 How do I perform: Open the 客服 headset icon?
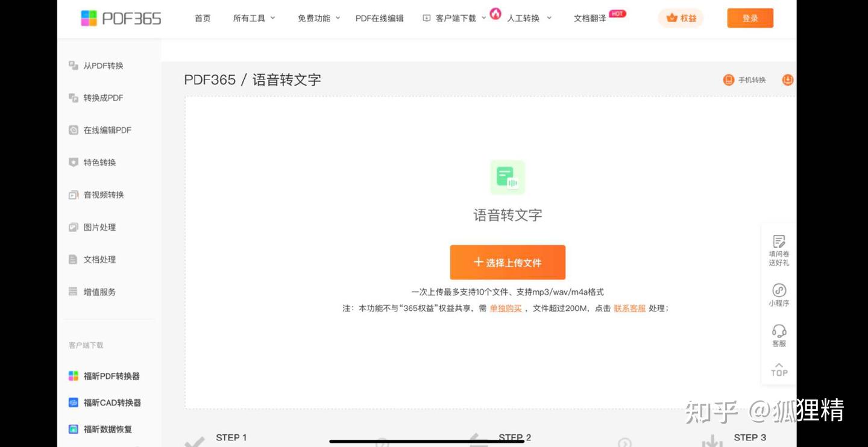point(779,331)
